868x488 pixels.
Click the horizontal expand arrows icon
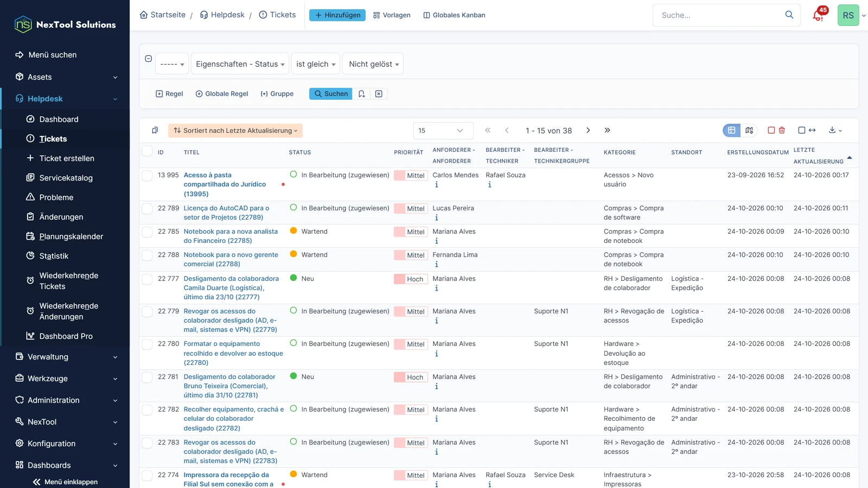coord(812,130)
